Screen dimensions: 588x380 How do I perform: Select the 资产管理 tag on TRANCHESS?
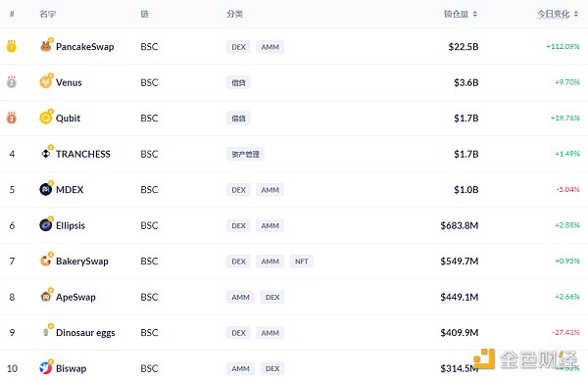[x=245, y=154]
